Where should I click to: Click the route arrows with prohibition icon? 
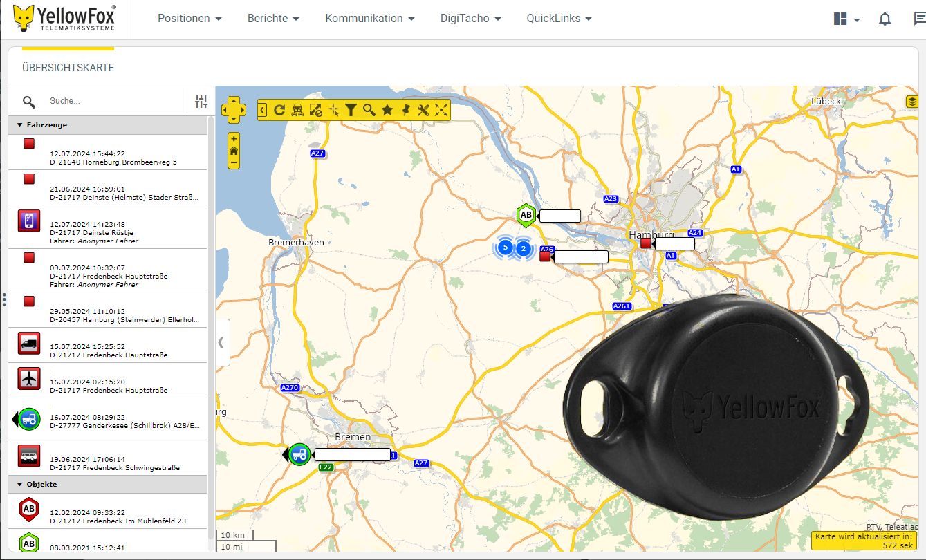point(315,109)
